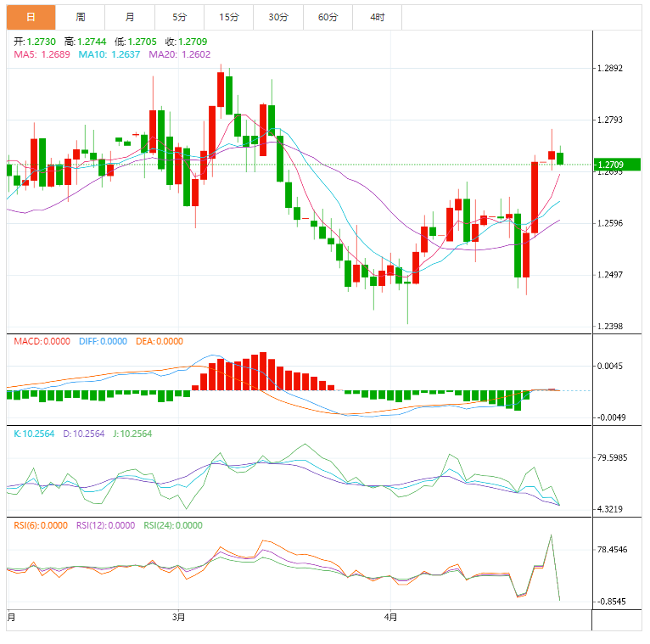Click the DEA: 0.0000 indicator label
Viewport: 650px width, 644px height.
160,341
